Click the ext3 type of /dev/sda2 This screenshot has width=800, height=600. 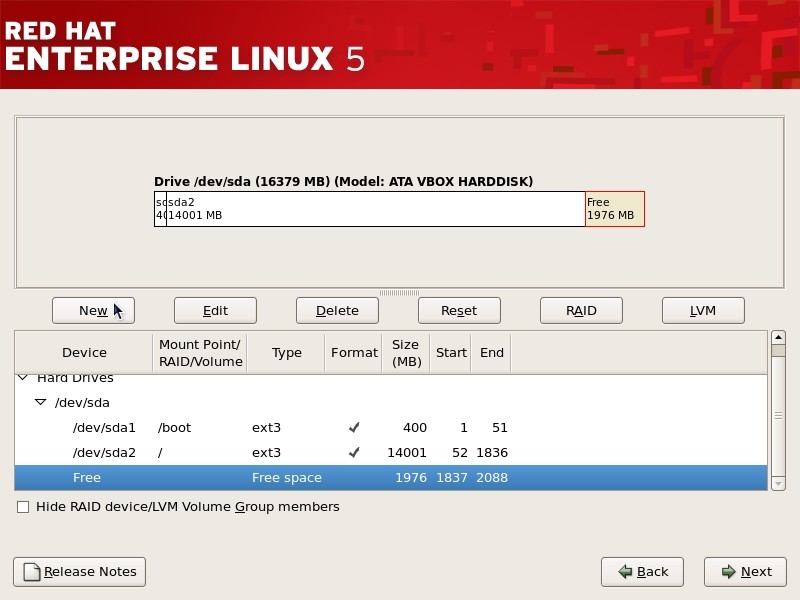pos(266,453)
